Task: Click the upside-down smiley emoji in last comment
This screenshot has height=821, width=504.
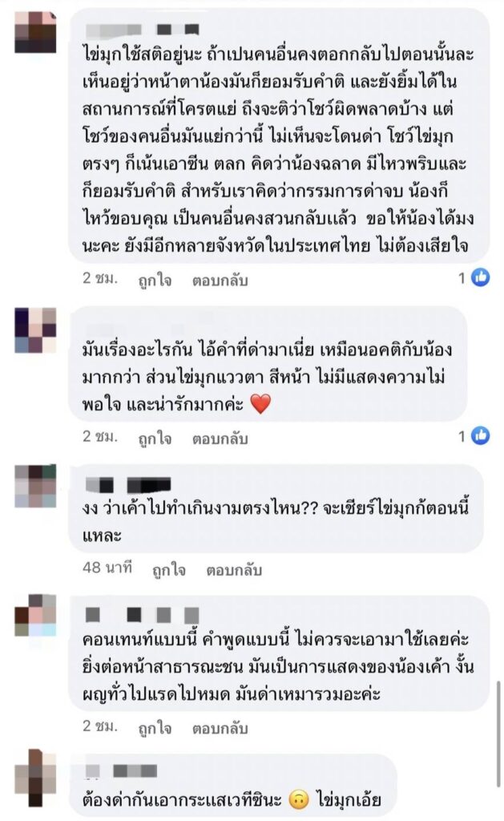Action: [299, 800]
